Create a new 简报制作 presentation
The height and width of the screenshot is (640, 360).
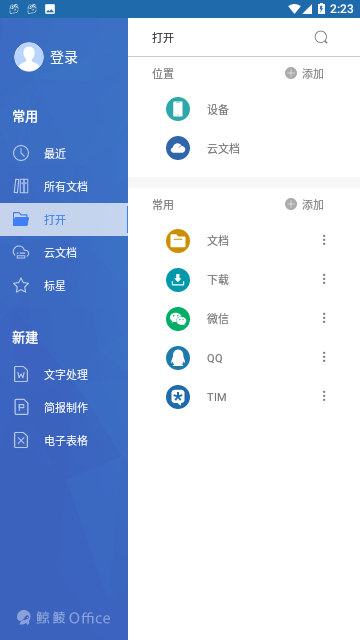[x=64, y=408]
